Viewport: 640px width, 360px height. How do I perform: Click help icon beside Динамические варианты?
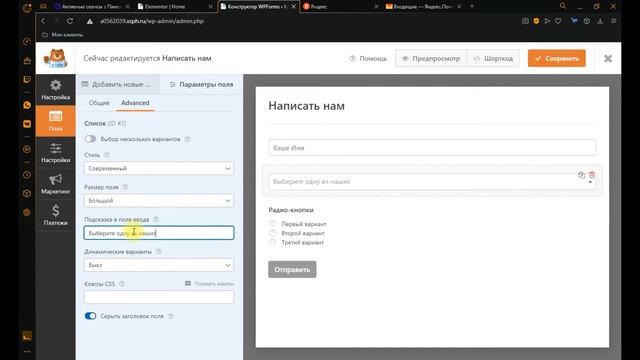159,251
